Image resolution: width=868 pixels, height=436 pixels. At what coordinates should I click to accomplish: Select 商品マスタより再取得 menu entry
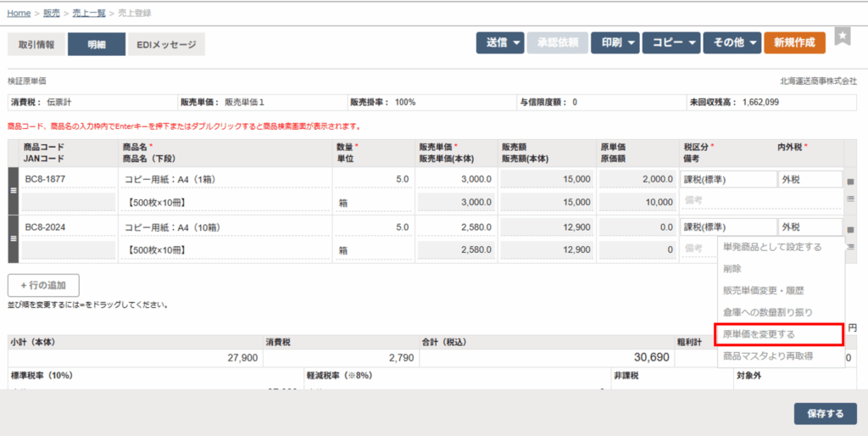[x=779, y=355]
